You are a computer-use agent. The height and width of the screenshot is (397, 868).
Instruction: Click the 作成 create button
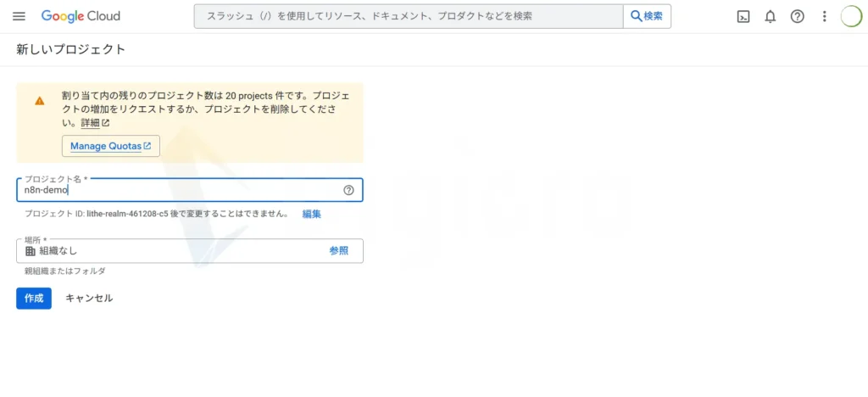click(x=34, y=298)
